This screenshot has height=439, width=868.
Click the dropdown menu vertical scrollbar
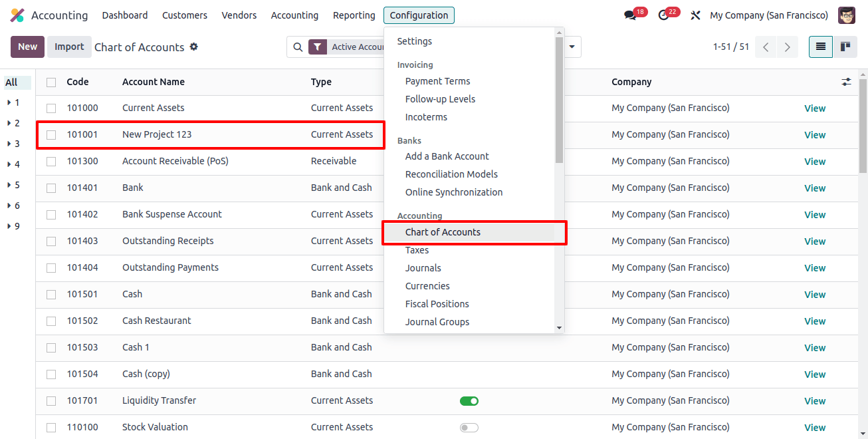pos(559,100)
